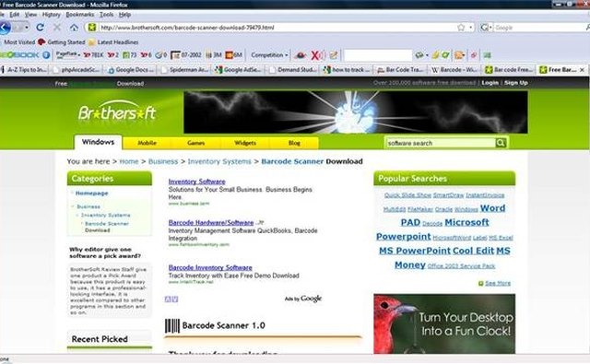The height and width of the screenshot is (364, 590).
Task: Open the Barcode Hardware/Software ad link
Action: (211, 223)
